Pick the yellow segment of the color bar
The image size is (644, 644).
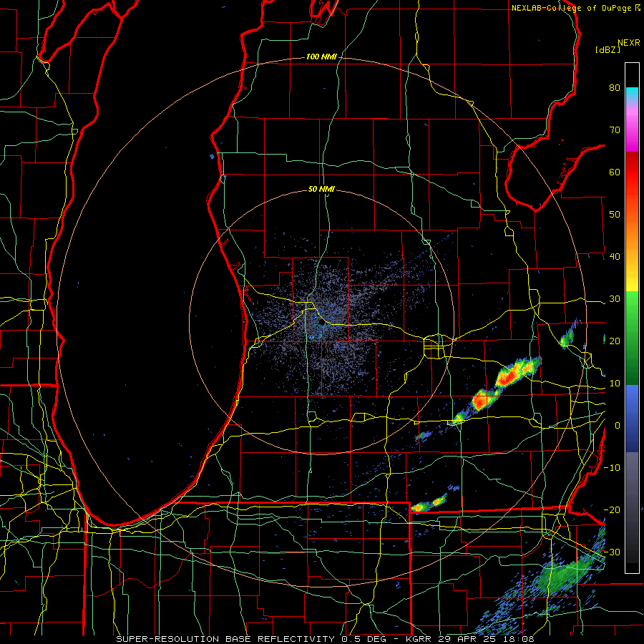[632, 279]
